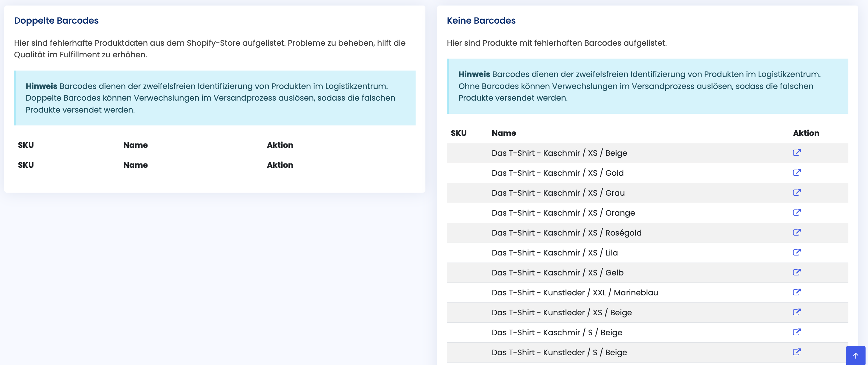Open external link for Kaschmir XS Orange
Image resolution: width=868 pixels, height=365 pixels.
(x=797, y=212)
